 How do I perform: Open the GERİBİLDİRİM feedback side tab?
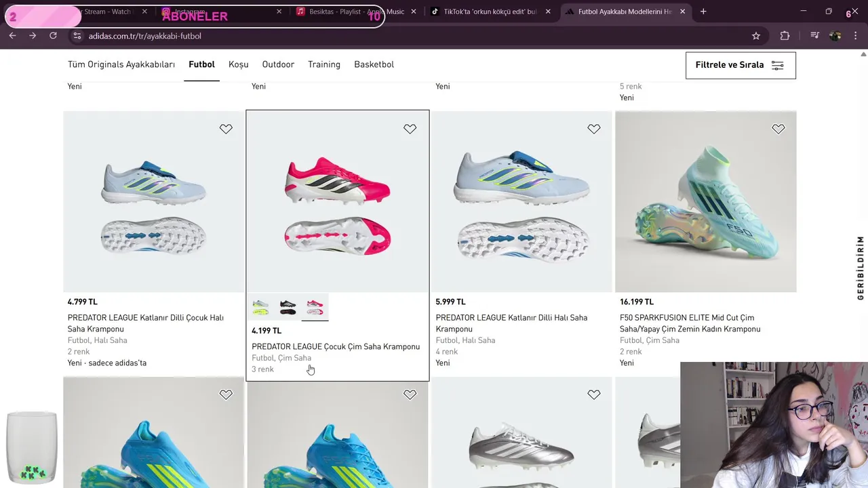861,268
